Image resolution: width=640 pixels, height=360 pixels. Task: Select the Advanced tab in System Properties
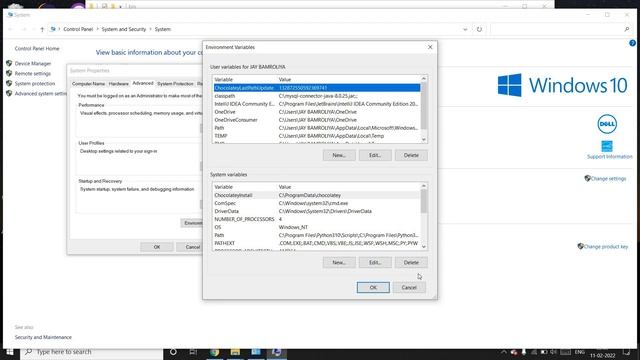coord(143,83)
